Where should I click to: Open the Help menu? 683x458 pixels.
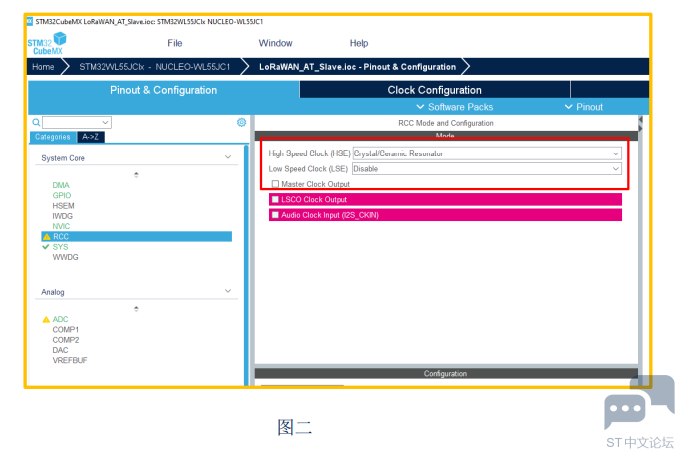tap(359, 43)
